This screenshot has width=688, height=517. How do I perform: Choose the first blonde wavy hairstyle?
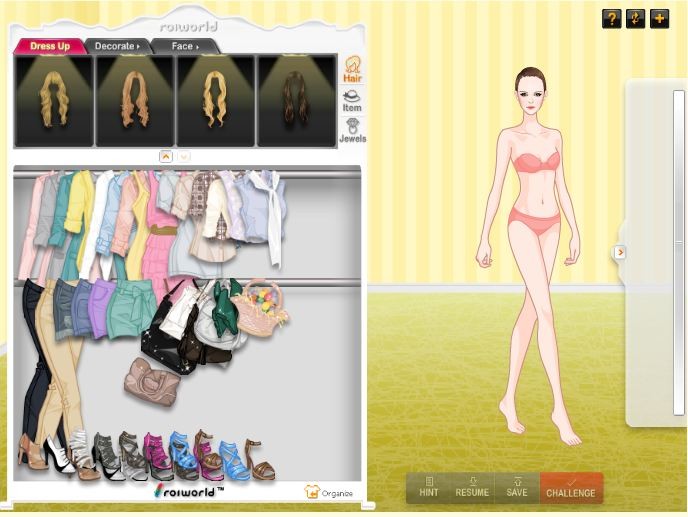53,100
